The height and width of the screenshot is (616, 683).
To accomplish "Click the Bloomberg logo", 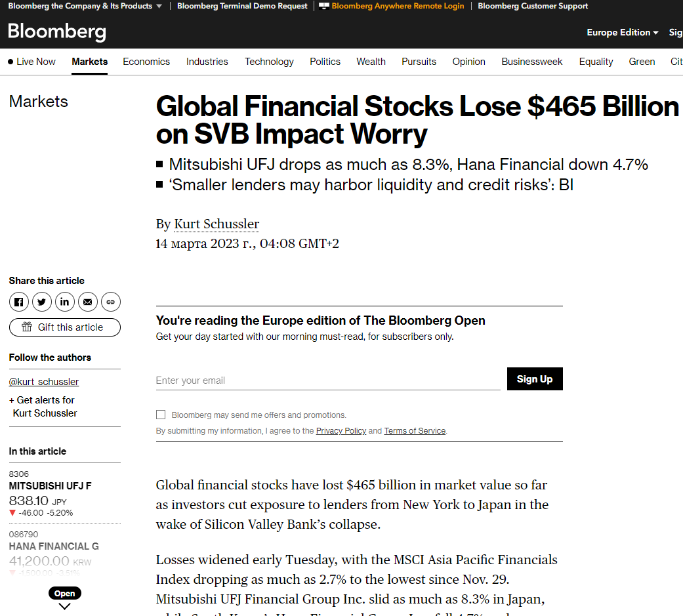I will pos(57,31).
